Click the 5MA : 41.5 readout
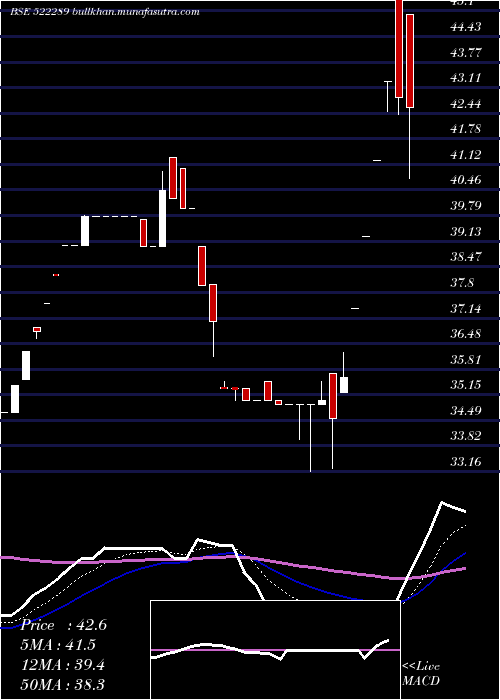This screenshot has height=700, width=500. click(58, 645)
